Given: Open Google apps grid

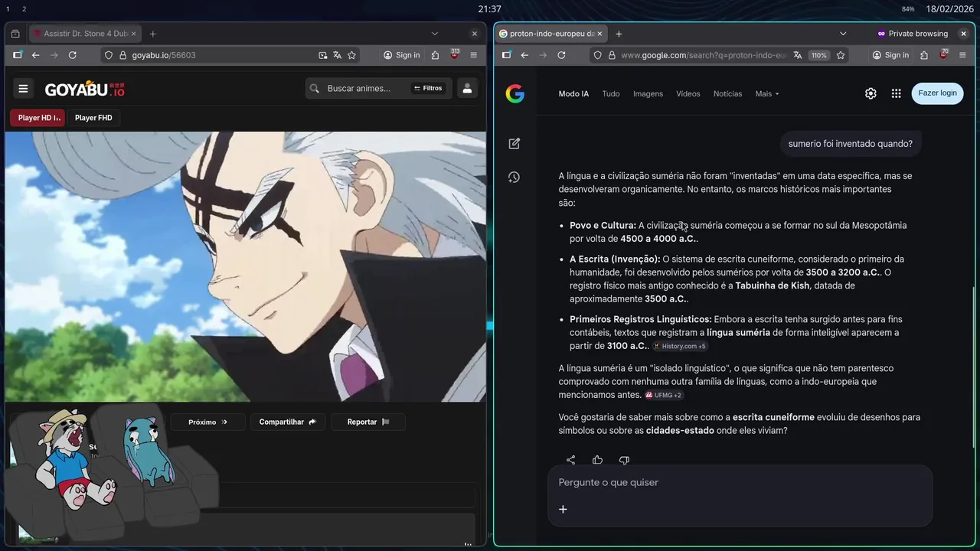Looking at the screenshot, I should (896, 93).
